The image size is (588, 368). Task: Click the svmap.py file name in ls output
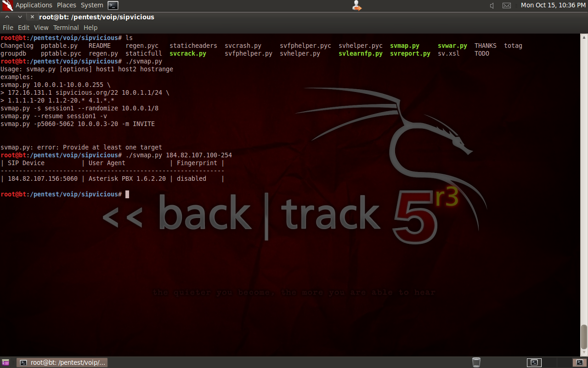[405, 46]
